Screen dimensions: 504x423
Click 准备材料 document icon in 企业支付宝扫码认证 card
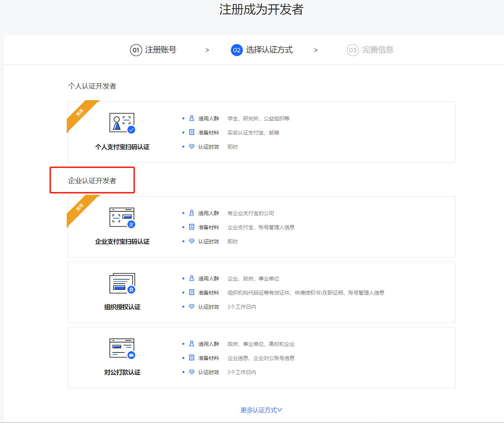tap(192, 227)
